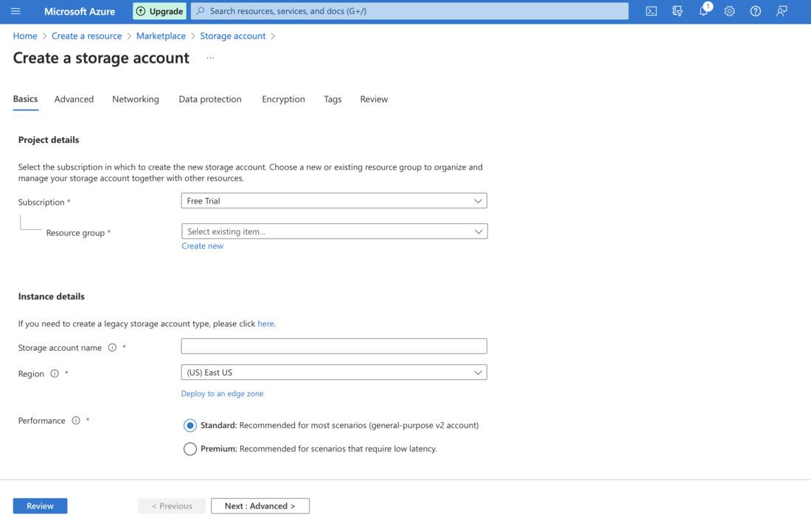The height and width of the screenshot is (532, 811).
Task: Select Standard performance option
Action: [190, 425]
